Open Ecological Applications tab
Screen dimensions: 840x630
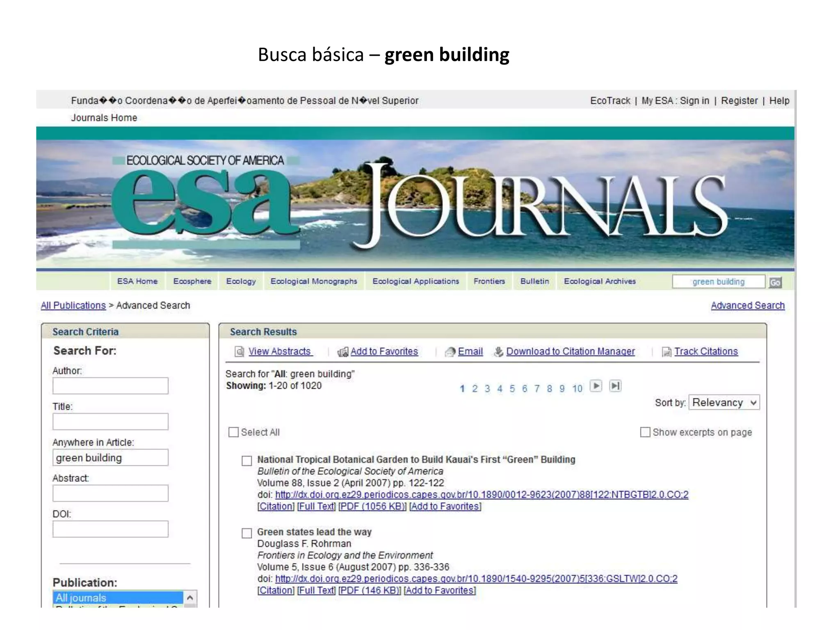tap(416, 281)
